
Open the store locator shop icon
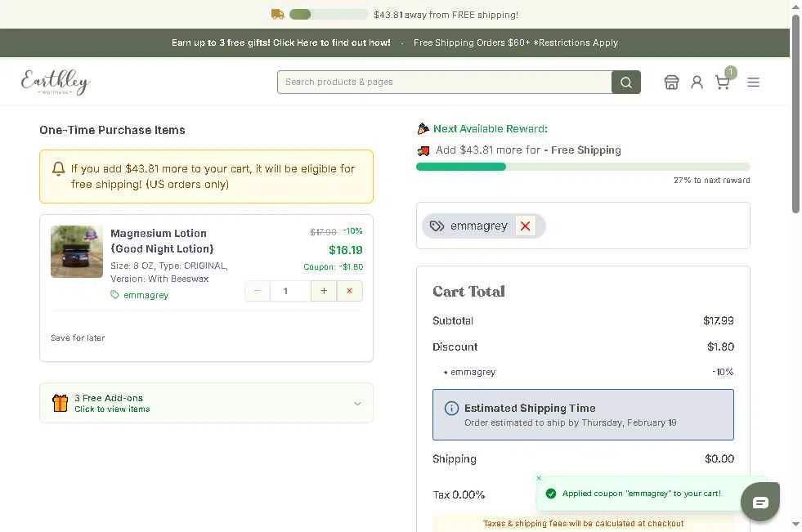click(x=671, y=83)
